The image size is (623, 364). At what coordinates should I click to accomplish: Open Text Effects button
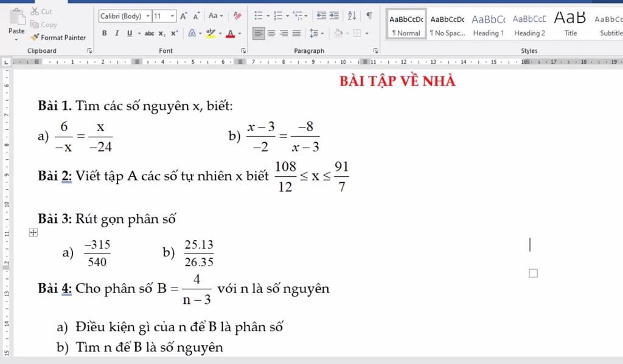[192, 33]
